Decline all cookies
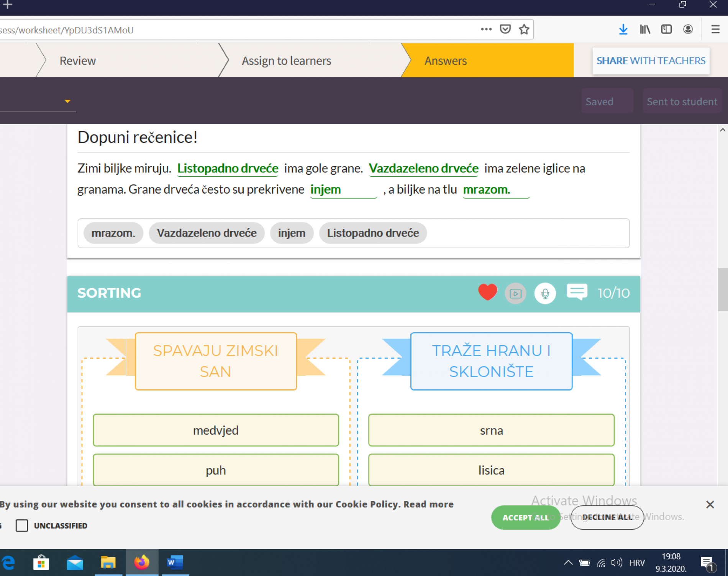Screen dimensions: 728x576 point(607,517)
